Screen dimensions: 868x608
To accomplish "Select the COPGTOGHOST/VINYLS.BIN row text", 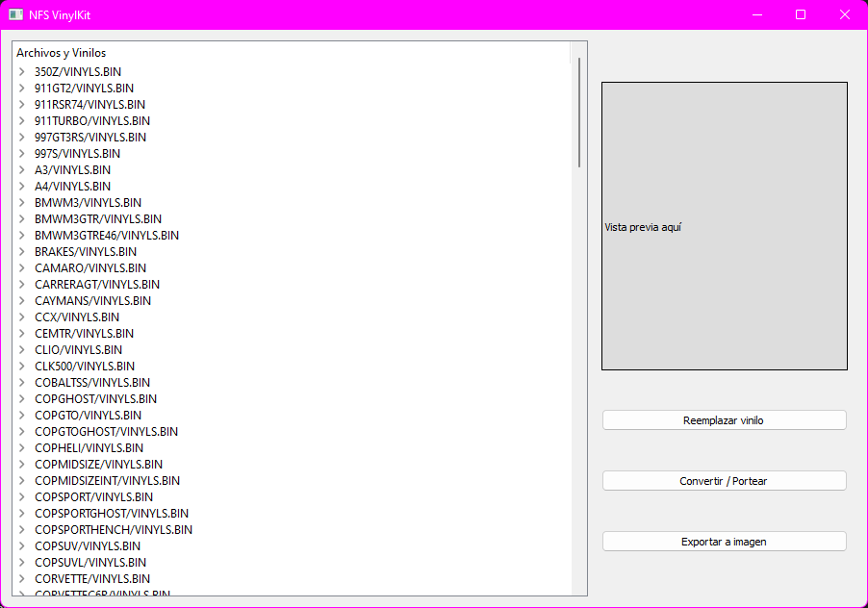I will tap(106, 432).
